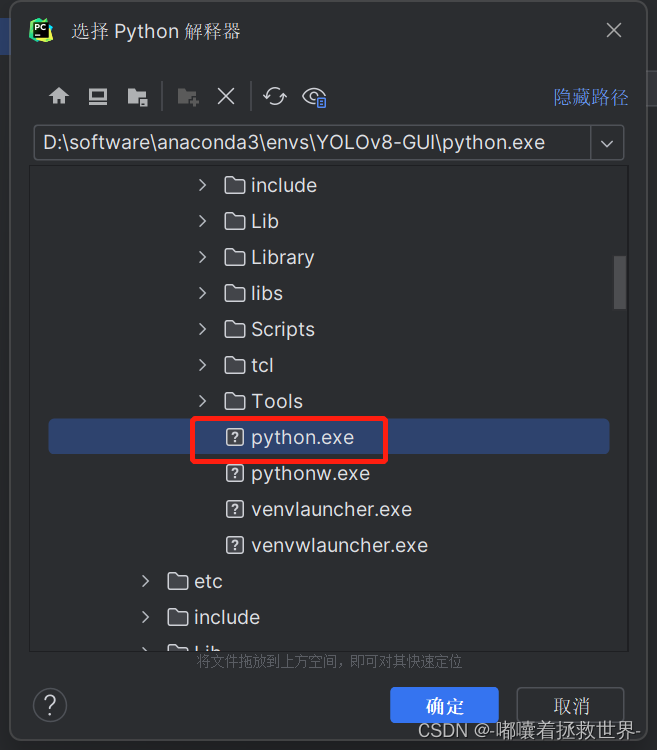Click the pythonw.exe file icon
The width and height of the screenshot is (657, 750).
(x=235, y=474)
